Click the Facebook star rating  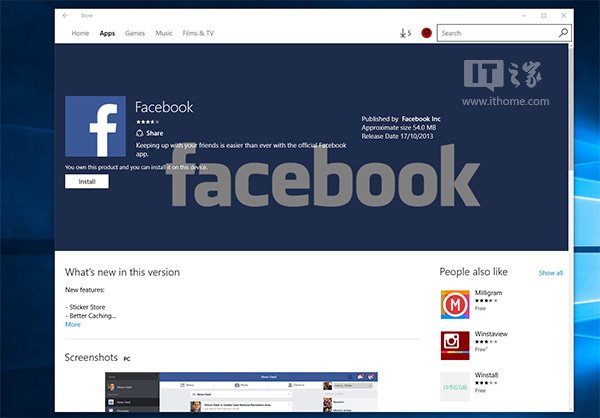tap(148, 121)
